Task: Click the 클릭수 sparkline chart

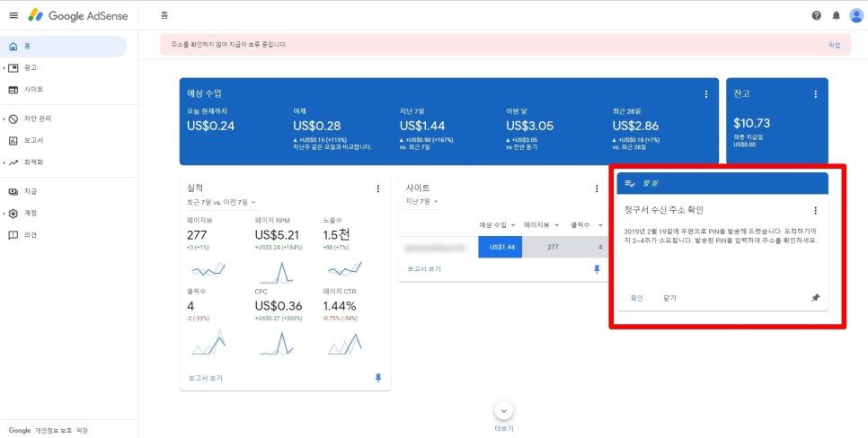Action: 208,342
